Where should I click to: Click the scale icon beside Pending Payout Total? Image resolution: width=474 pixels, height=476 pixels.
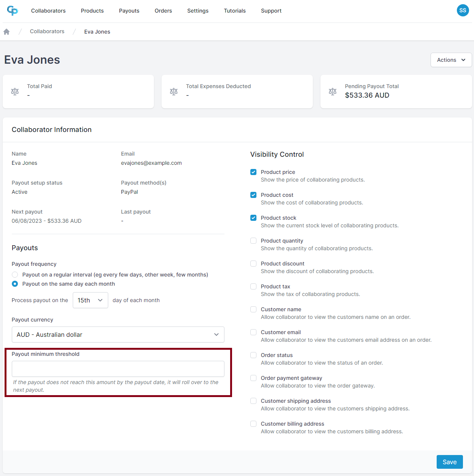click(x=333, y=92)
